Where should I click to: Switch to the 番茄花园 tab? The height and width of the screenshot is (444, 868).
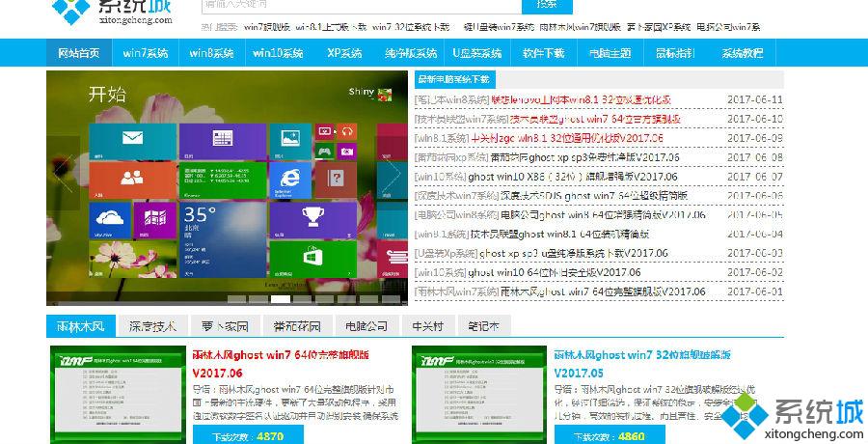click(x=297, y=326)
